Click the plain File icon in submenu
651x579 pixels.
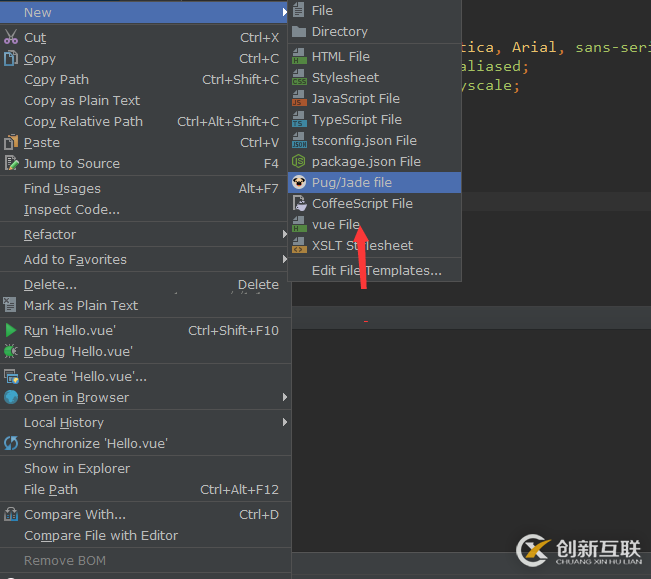pyautogui.click(x=298, y=10)
